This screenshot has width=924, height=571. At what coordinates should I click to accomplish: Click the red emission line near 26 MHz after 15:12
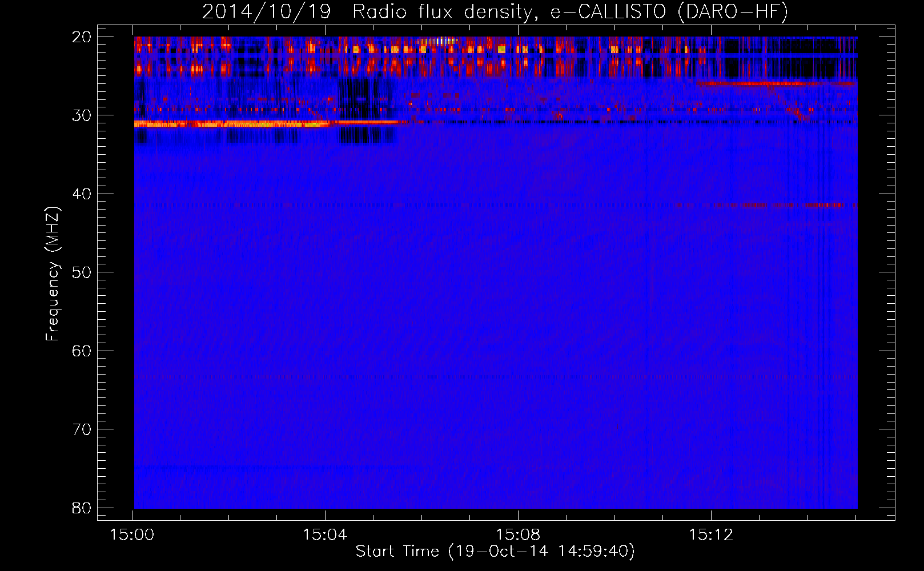tap(777, 84)
